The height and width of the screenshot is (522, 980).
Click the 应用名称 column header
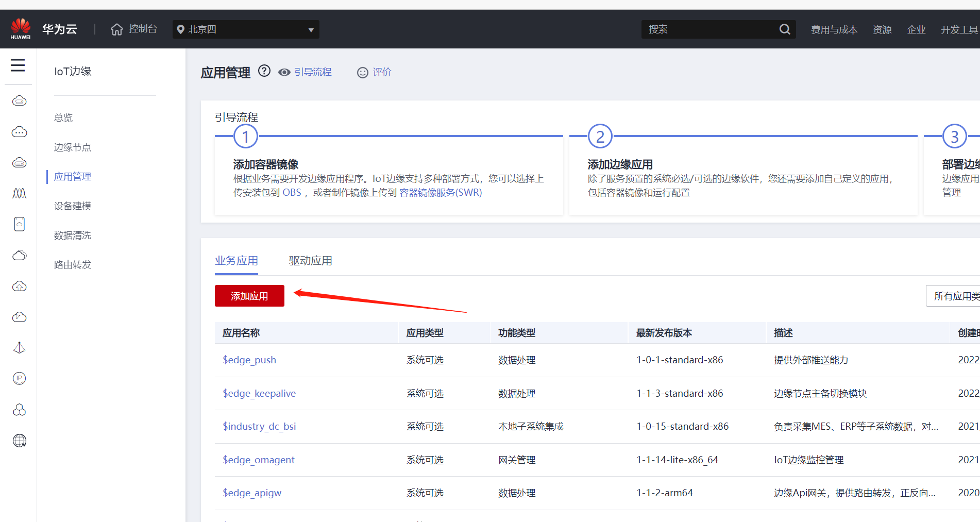coord(241,333)
